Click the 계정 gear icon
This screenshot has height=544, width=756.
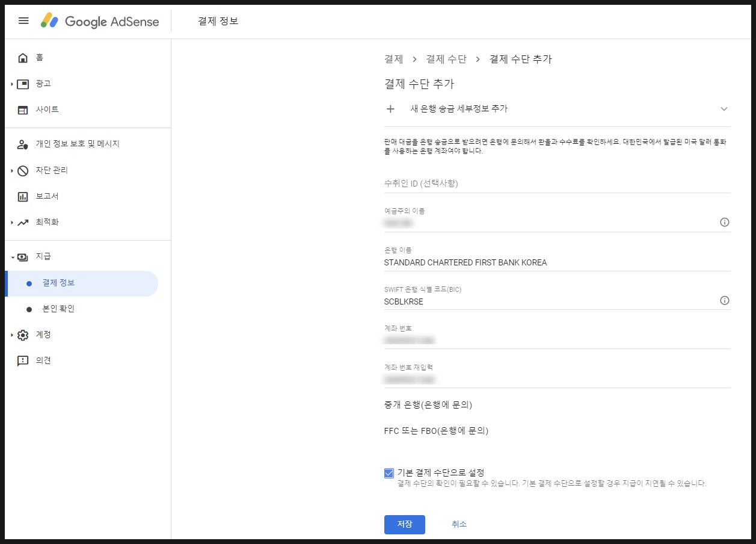coord(23,335)
